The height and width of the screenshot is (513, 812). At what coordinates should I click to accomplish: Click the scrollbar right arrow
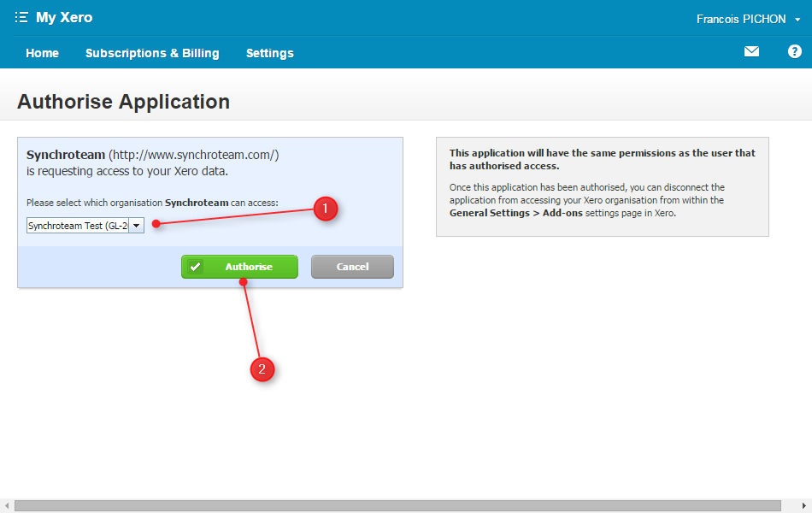pyautogui.click(x=804, y=506)
